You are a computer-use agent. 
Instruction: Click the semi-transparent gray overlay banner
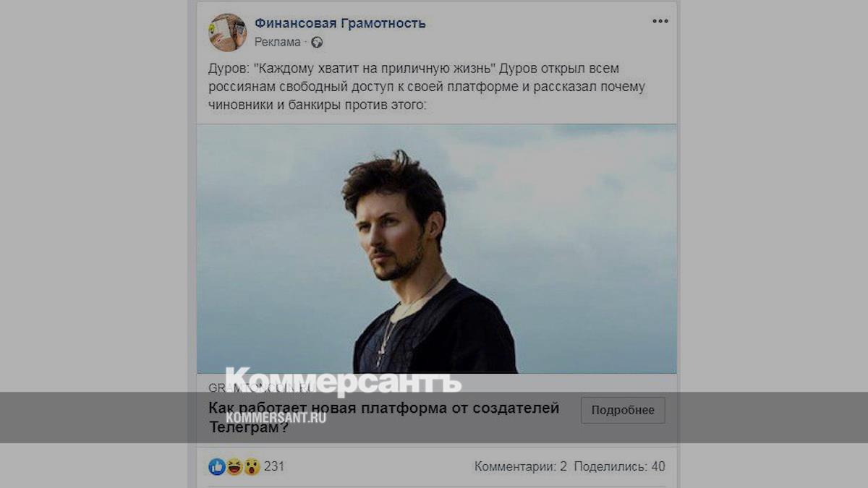[434, 417]
